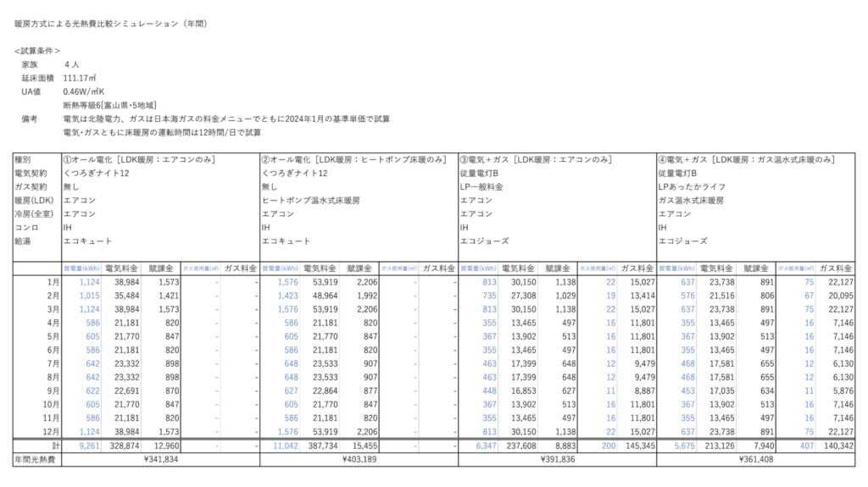
Task: Click February electricity fee 35,484
Action: pyautogui.click(x=127, y=296)
